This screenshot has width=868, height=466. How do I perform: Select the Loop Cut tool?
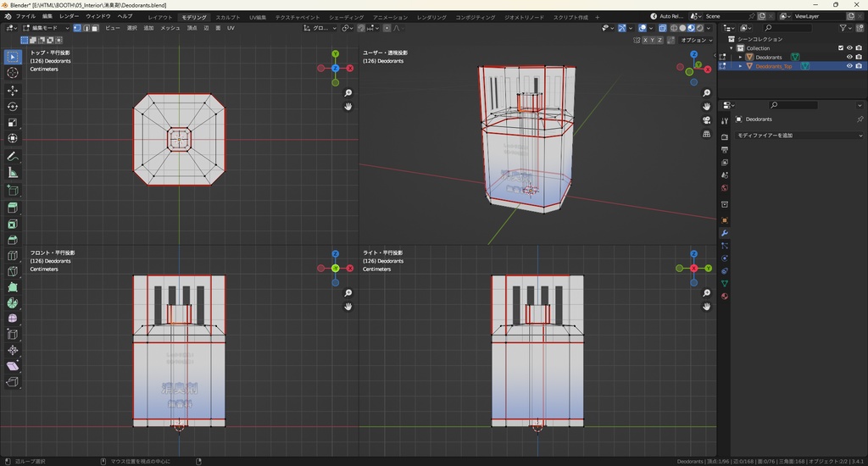[13, 256]
